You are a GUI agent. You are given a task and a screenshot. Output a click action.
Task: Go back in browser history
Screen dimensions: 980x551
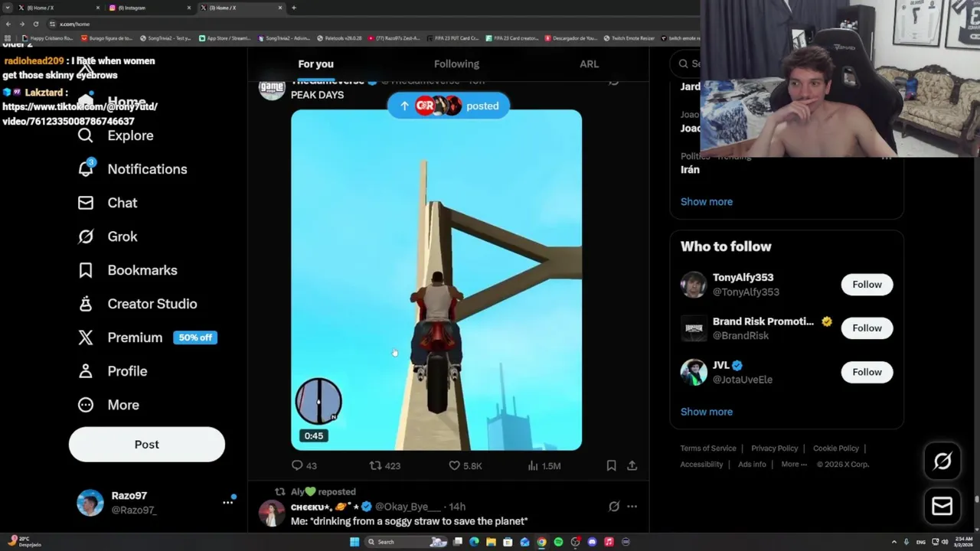click(8, 24)
